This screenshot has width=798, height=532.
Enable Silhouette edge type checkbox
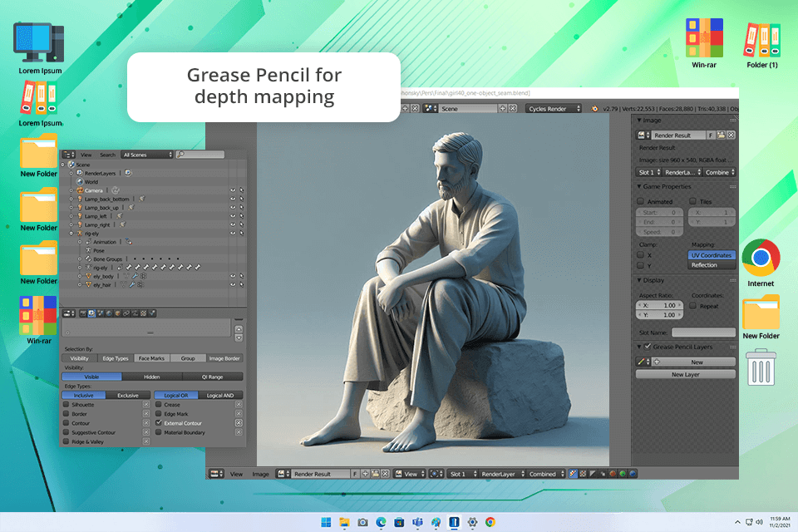pyautogui.click(x=66, y=405)
